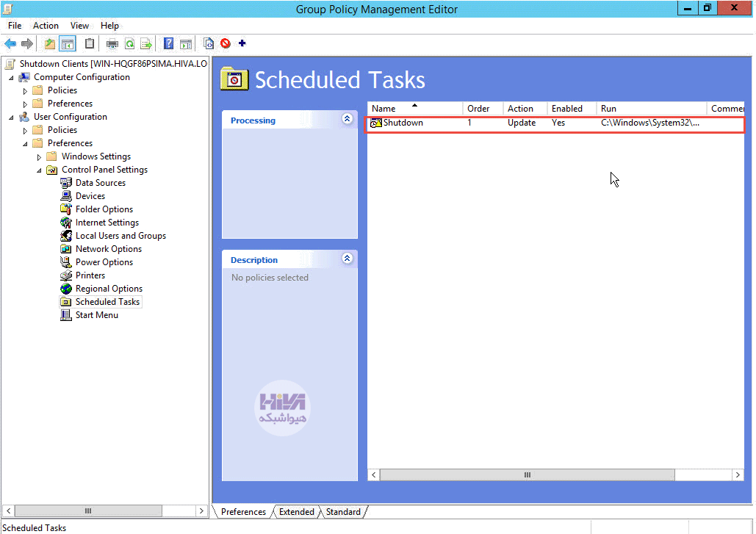Collapse the Description panel chevron
This screenshot has height=534, width=756.
pyautogui.click(x=347, y=259)
